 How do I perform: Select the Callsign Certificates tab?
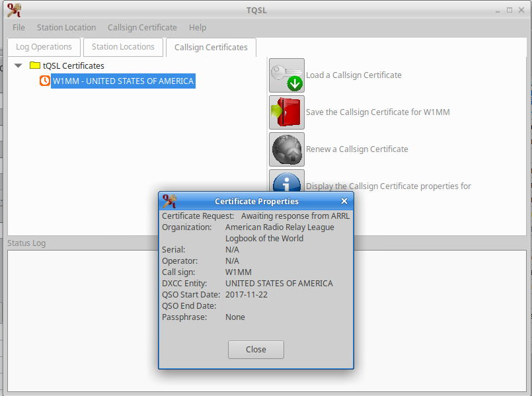pos(211,47)
